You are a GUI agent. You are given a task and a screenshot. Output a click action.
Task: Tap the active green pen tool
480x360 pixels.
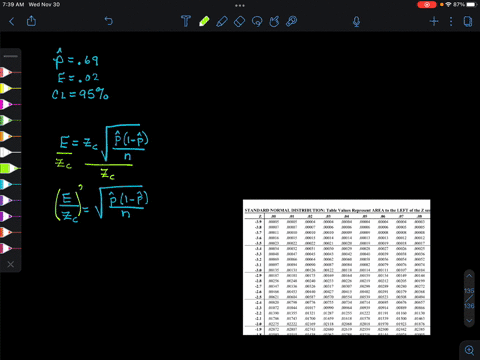coord(204,21)
